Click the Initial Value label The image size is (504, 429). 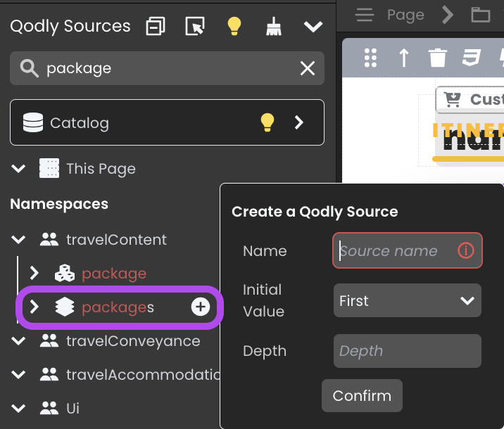263,300
